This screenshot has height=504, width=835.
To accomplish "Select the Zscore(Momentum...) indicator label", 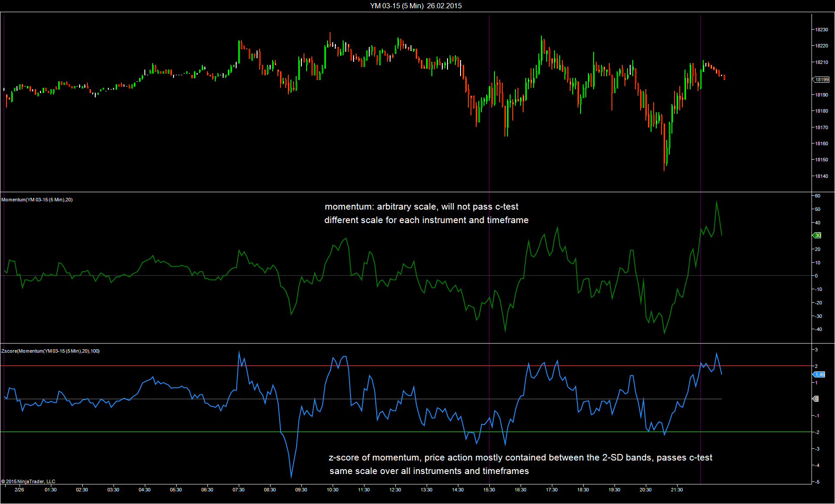I will point(50,351).
